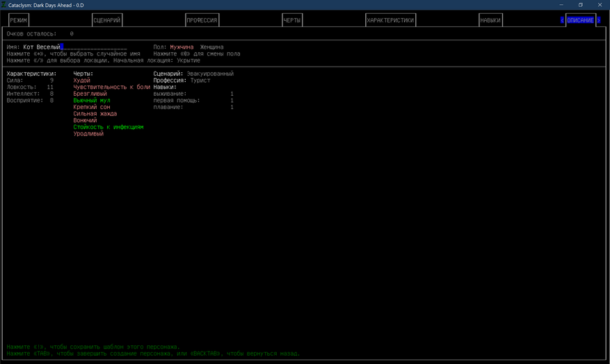610x364 pixels.
Task: Click the skill row плавание
Action: (193, 107)
